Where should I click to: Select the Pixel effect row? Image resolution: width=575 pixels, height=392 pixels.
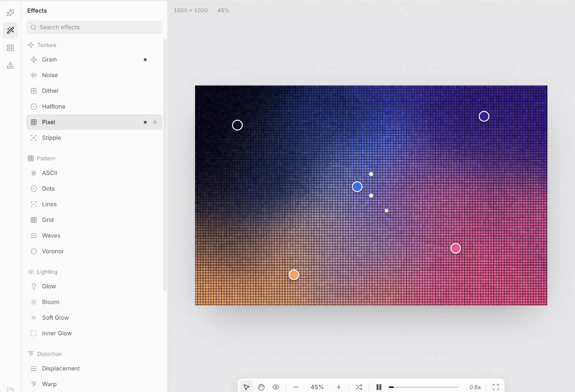tap(94, 122)
